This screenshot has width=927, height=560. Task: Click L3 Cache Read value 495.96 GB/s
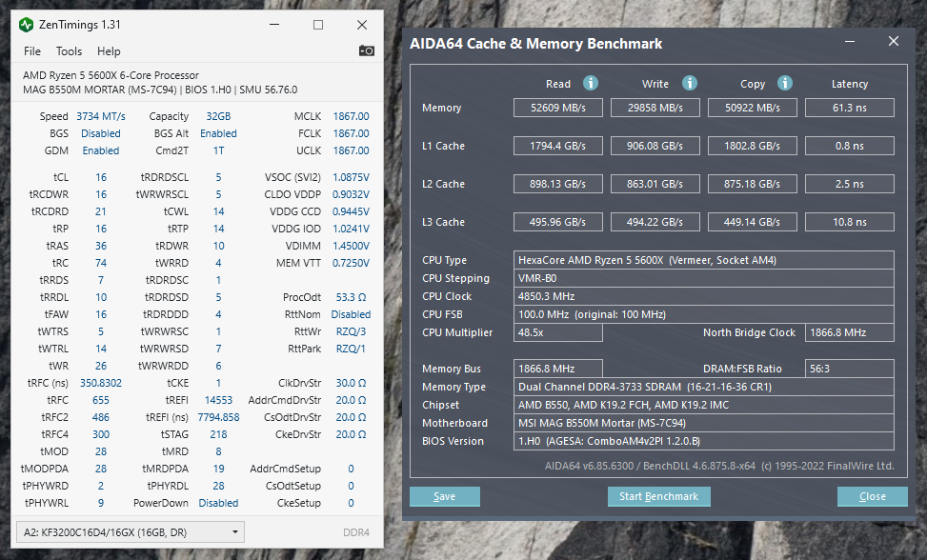[x=558, y=222]
